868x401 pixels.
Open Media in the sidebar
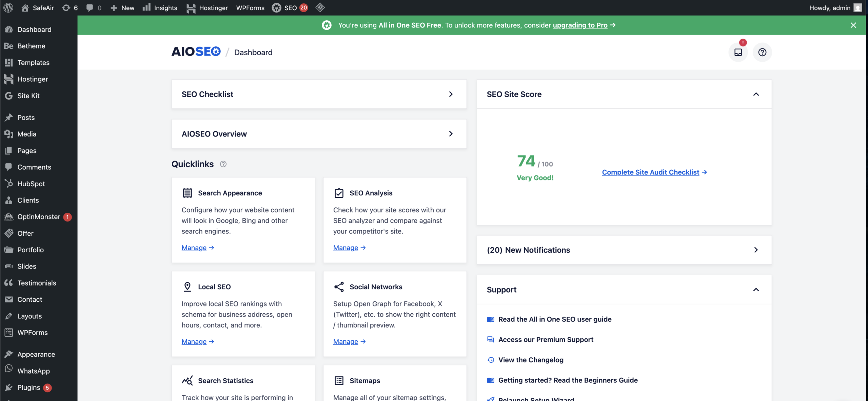(x=39, y=134)
